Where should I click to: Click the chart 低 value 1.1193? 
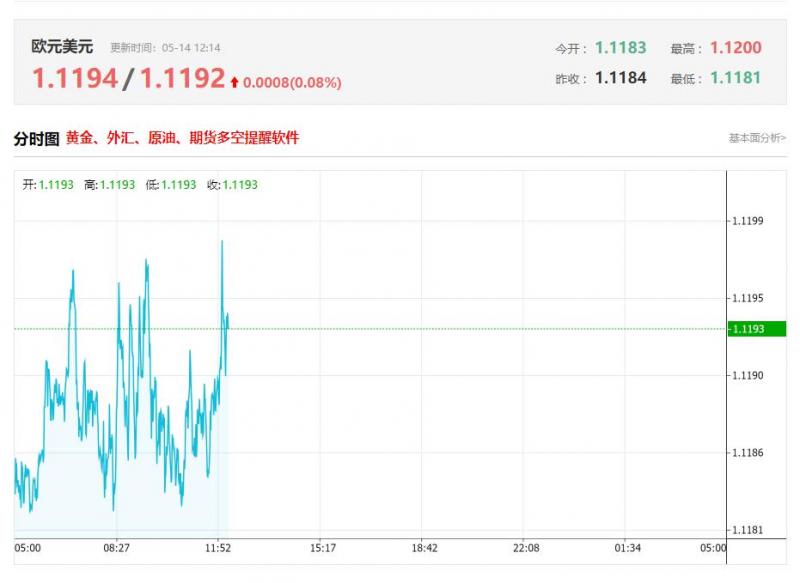179,185
